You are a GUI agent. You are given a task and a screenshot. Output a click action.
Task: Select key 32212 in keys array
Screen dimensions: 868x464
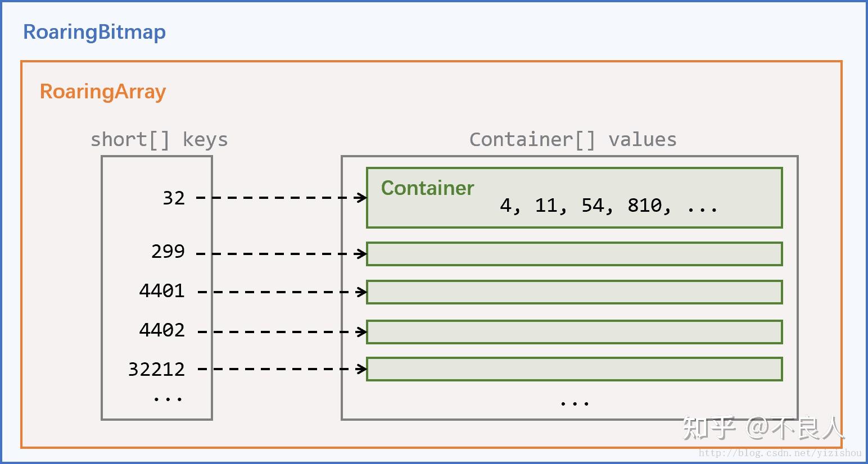click(x=156, y=369)
